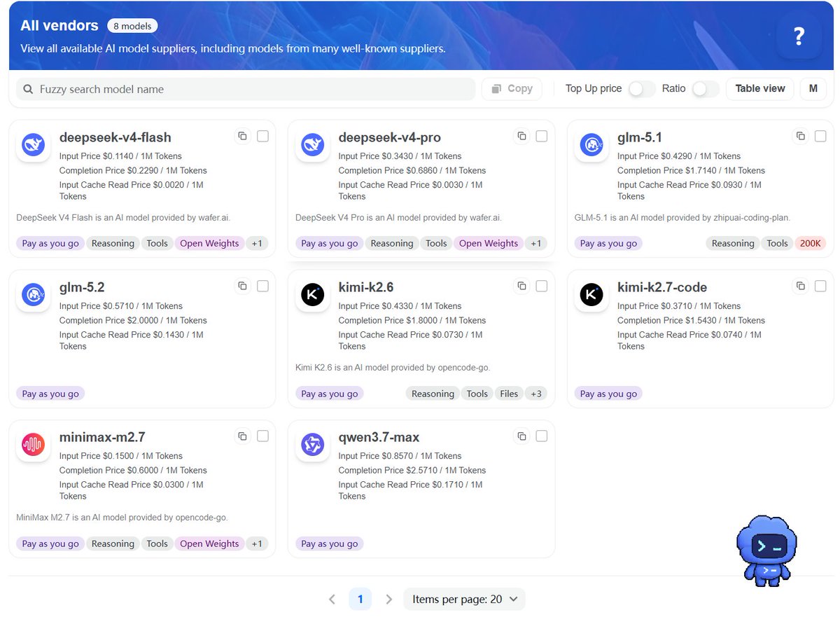Click Completion Price $2.0000 on glm-5.2
840x622 pixels.
(133, 320)
